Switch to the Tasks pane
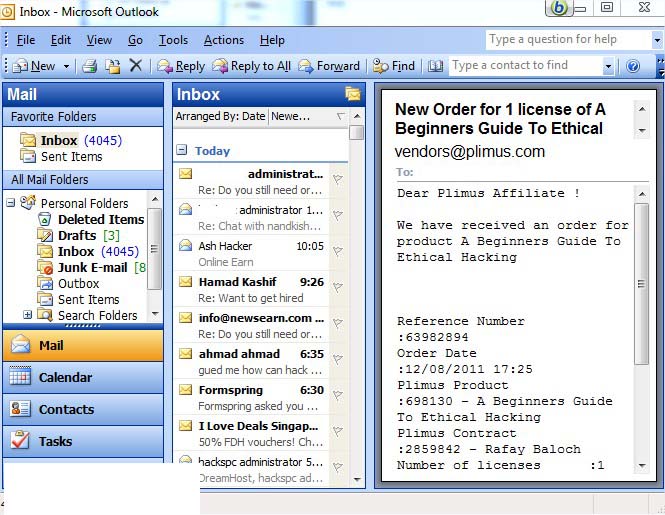The width and height of the screenshot is (665, 515). [83, 441]
